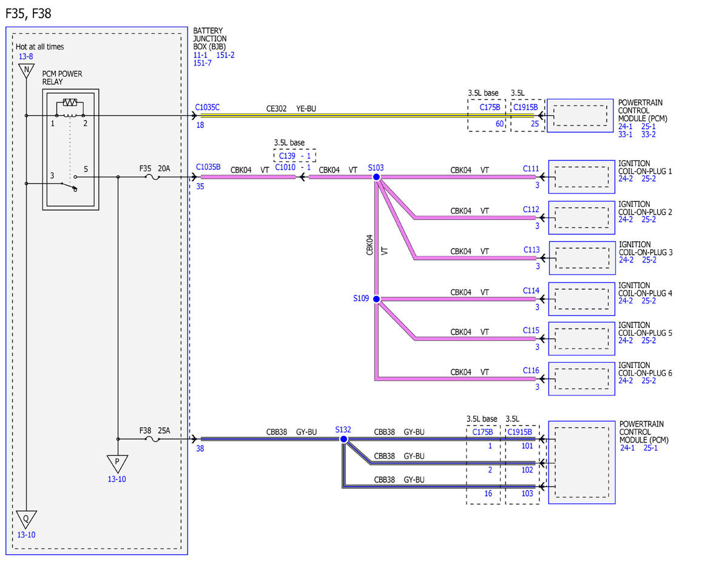Open 25-2 link beside Ignition Coil-On-Plug 6
728x562 pixels.
pos(649,381)
